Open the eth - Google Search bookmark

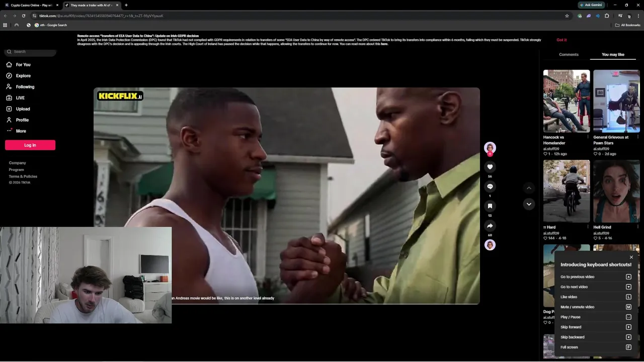pyautogui.click(x=50, y=25)
